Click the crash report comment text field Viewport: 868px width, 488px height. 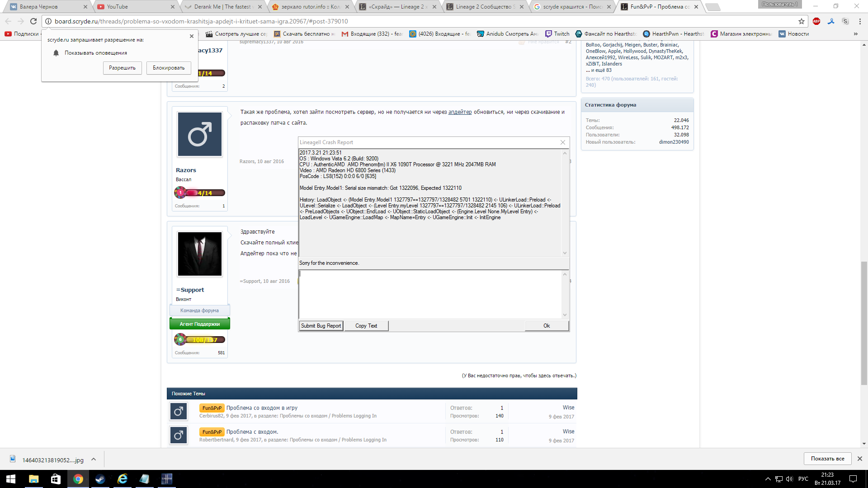[x=429, y=294]
